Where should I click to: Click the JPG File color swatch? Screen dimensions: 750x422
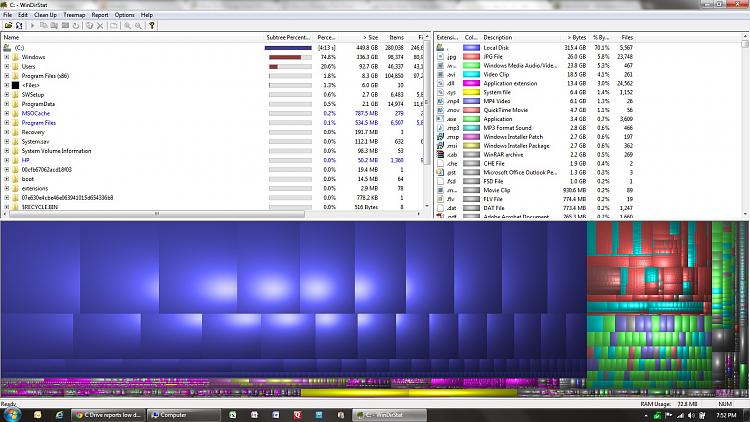[471, 56]
